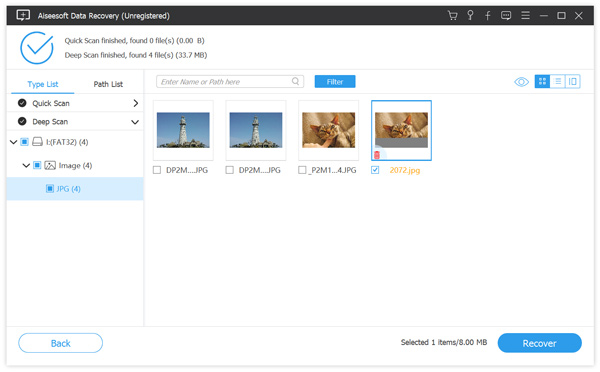Image resolution: width=600 pixels, height=372 pixels.
Task: Click the Filter button
Action: (x=335, y=82)
